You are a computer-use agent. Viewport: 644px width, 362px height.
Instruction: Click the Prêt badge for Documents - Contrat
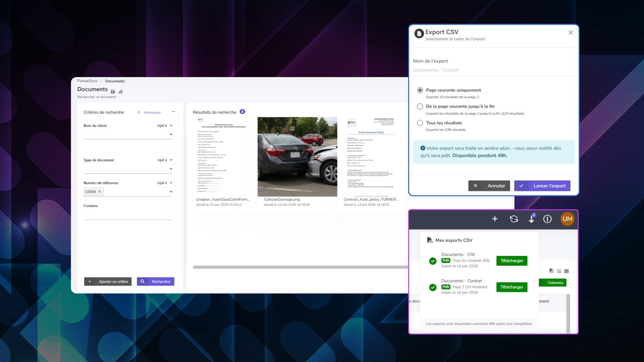446,287
